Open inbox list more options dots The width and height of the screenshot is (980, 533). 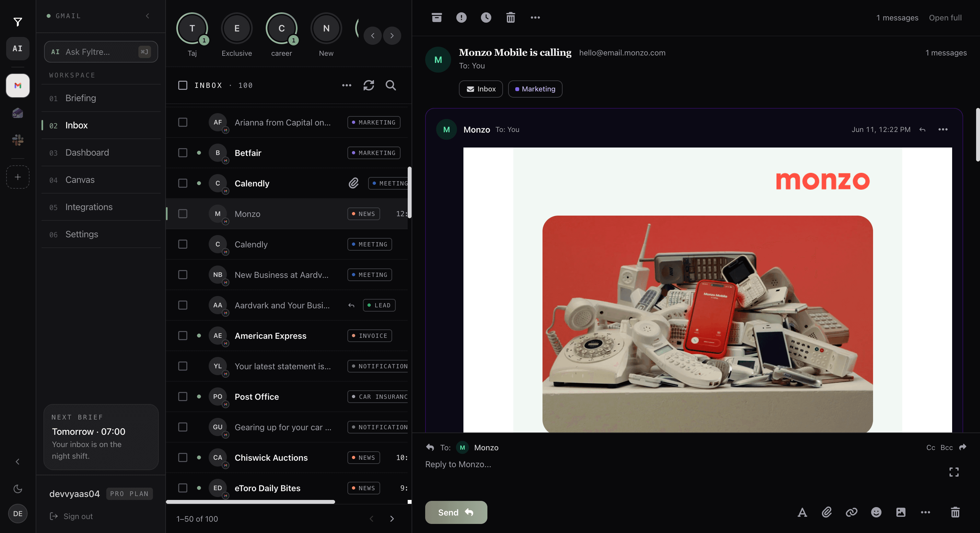coord(346,85)
